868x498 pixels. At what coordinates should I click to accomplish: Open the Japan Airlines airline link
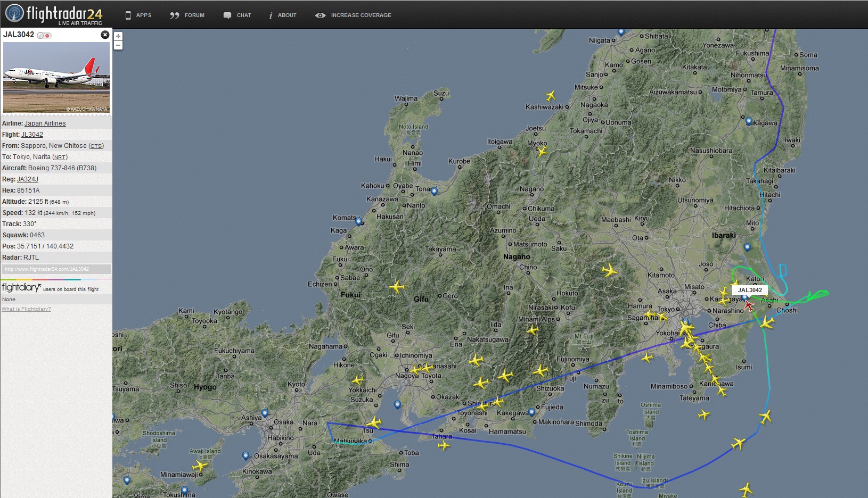point(45,123)
